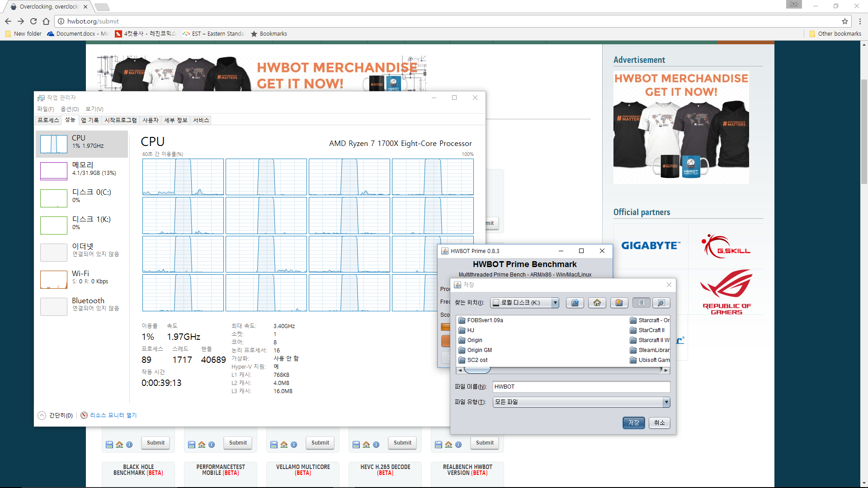
Task: Select the StarCraft II folder
Action: coord(647,330)
